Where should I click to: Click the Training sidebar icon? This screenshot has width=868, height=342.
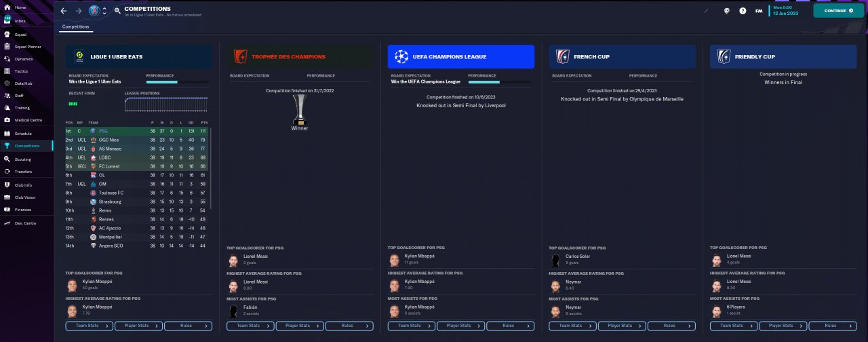point(7,108)
